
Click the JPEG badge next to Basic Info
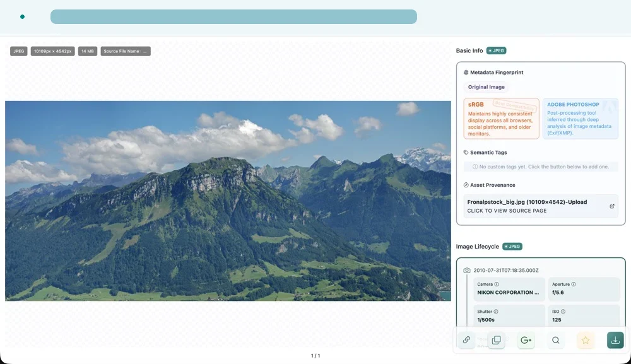click(x=496, y=50)
